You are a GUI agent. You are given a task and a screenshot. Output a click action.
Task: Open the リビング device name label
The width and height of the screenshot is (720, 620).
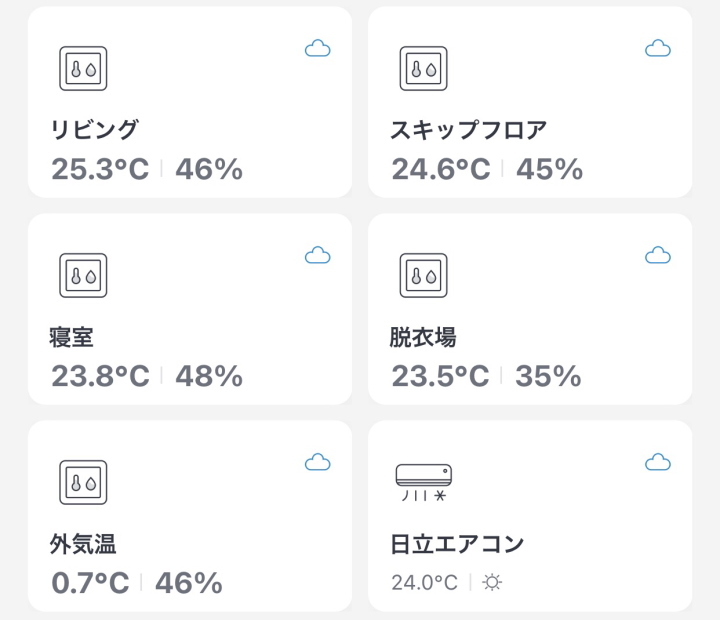95,130
